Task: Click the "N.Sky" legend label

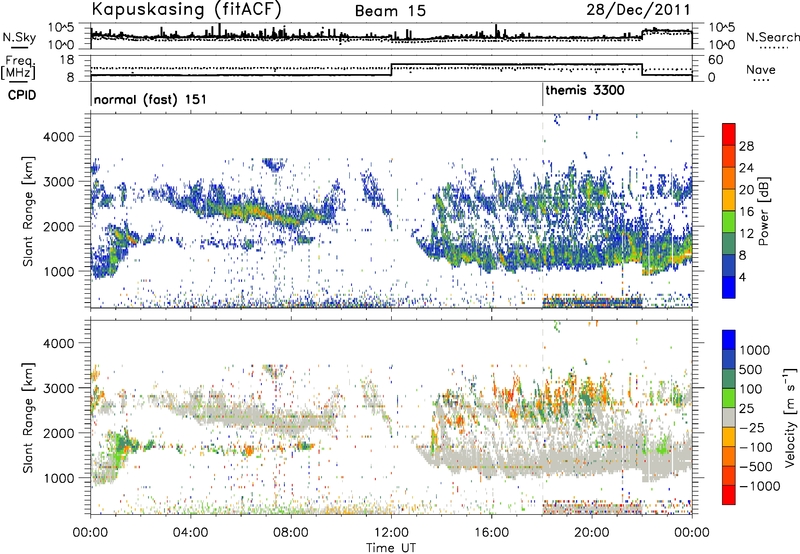Action: pos(19,37)
